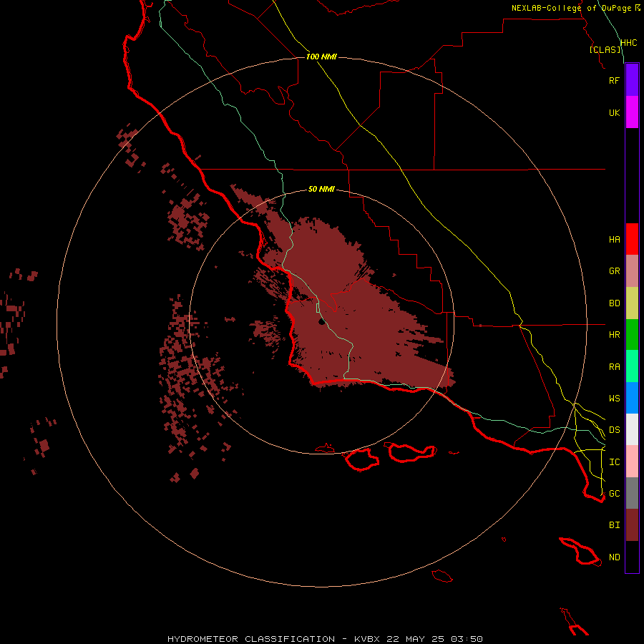Click the RA legend label
644x644 pixels.
point(614,367)
